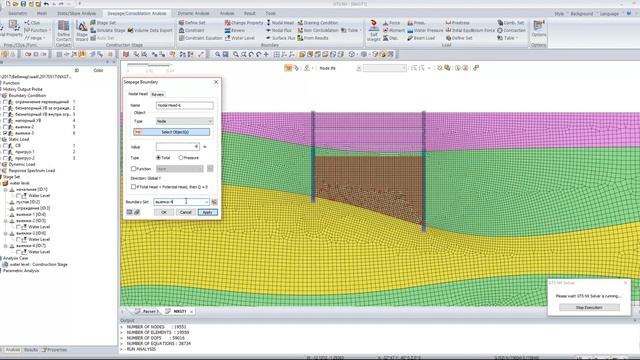
Task: Switch to Dynamic Analysis ribbon tab
Action: click(193, 13)
